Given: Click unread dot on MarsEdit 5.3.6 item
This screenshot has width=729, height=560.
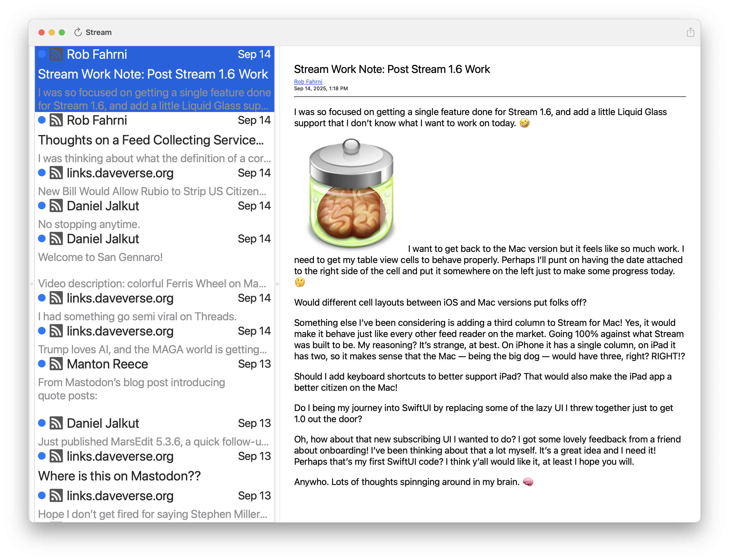Looking at the screenshot, I should click(x=42, y=423).
